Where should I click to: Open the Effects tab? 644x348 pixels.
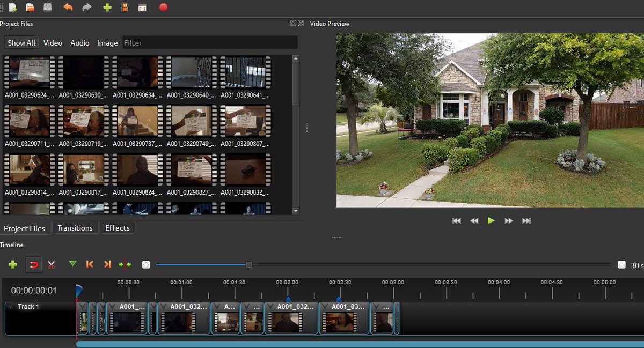click(118, 228)
